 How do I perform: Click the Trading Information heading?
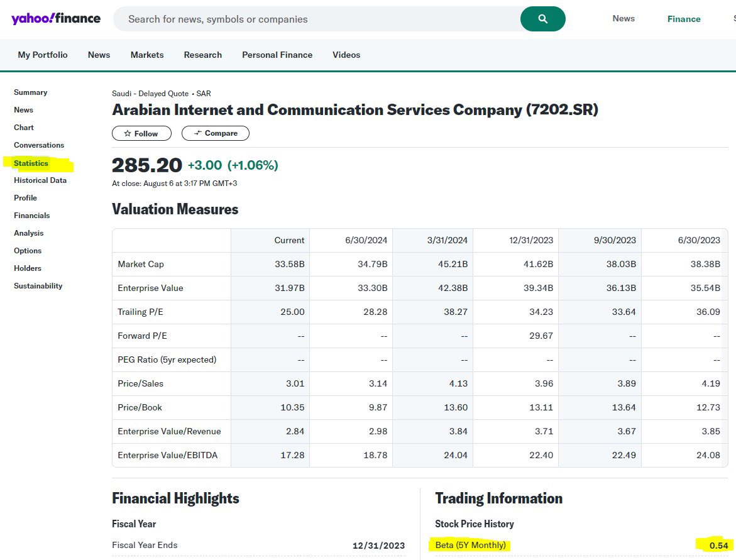498,498
